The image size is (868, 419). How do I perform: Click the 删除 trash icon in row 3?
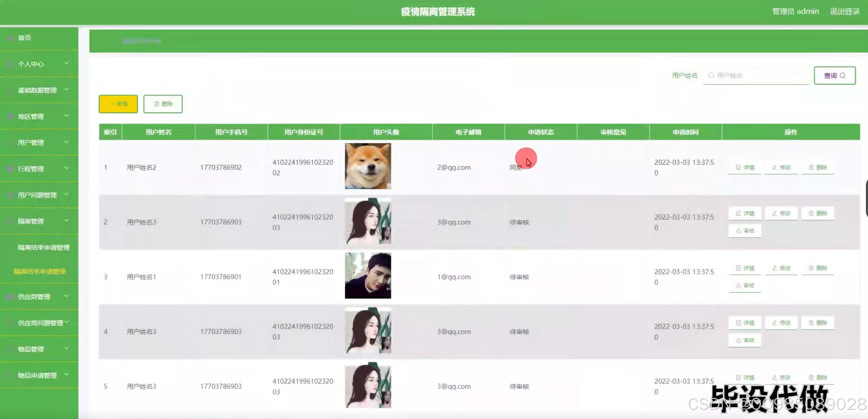pos(817,268)
